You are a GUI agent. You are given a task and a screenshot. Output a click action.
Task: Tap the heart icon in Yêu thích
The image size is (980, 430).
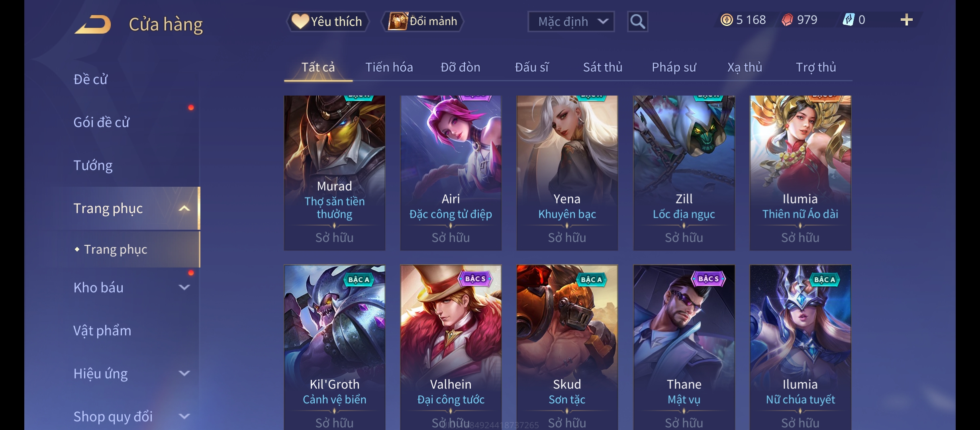(300, 21)
